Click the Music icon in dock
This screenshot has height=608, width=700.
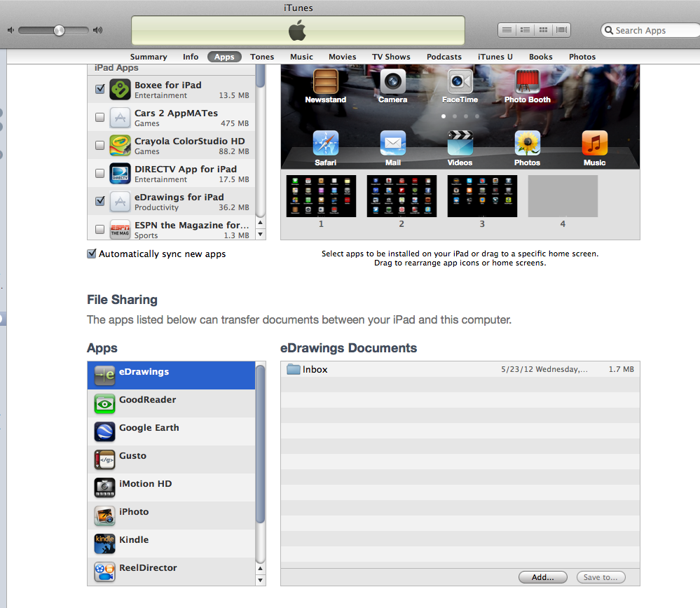pyautogui.click(x=595, y=144)
